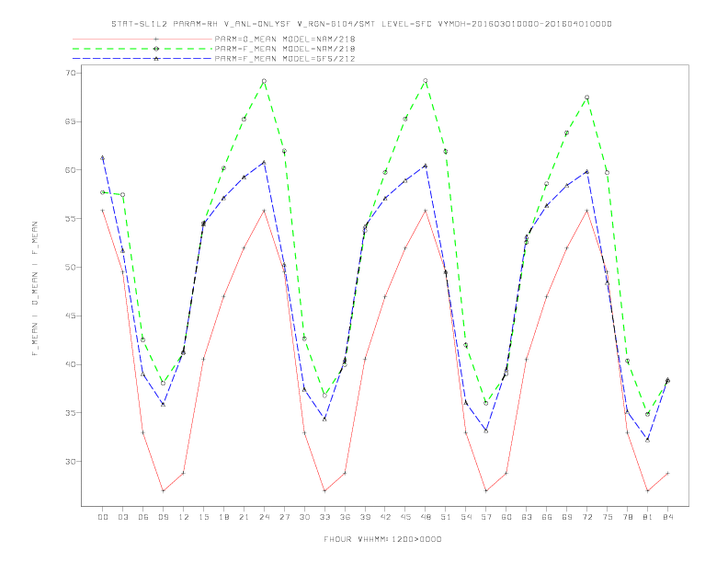Click x-axis tick label 69
The image size is (728, 563).
point(567,517)
